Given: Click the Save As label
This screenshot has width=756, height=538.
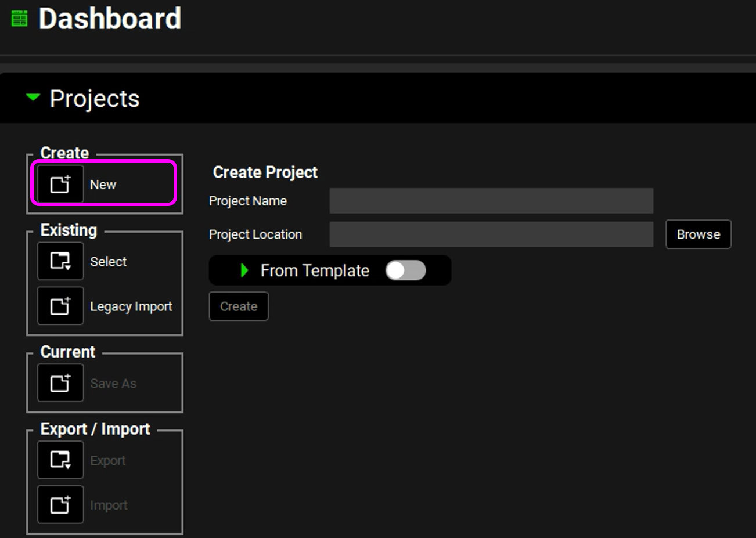Looking at the screenshot, I should point(113,384).
